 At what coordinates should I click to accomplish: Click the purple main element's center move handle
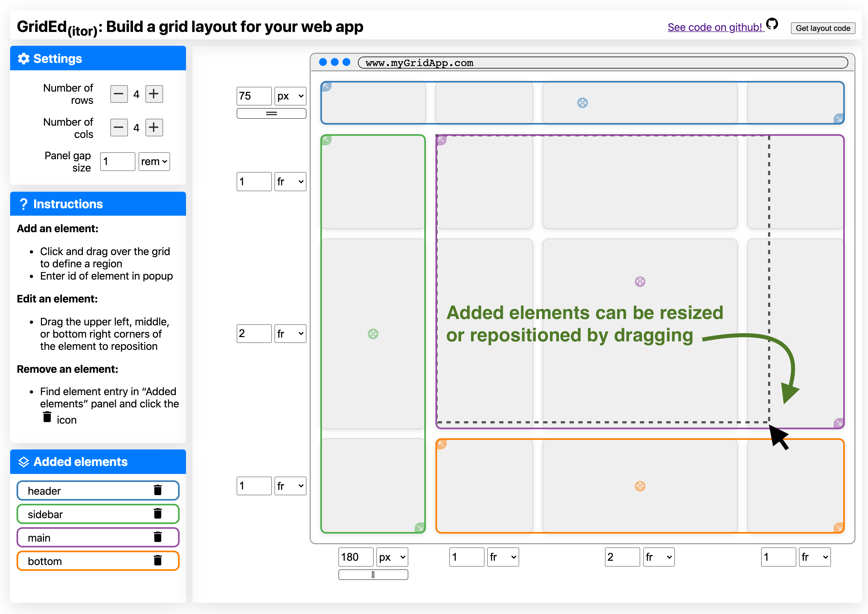[x=640, y=282]
